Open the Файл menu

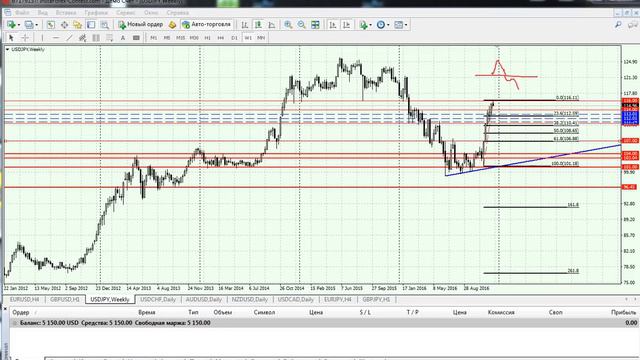pos(22,13)
